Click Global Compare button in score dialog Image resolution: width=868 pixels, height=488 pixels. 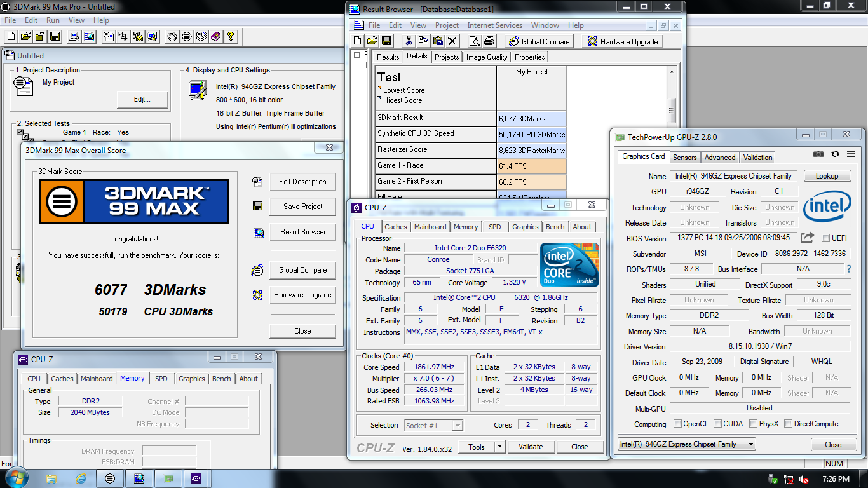(302, 270)
